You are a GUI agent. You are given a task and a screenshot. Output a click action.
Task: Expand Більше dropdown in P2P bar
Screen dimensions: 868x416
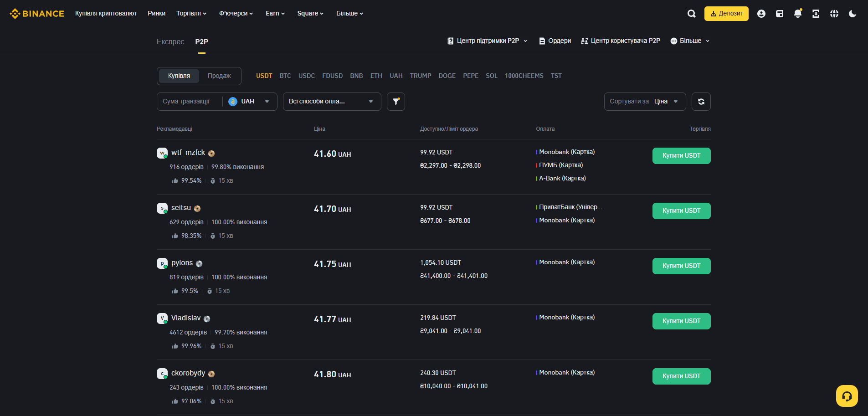(x=690, y=41)
